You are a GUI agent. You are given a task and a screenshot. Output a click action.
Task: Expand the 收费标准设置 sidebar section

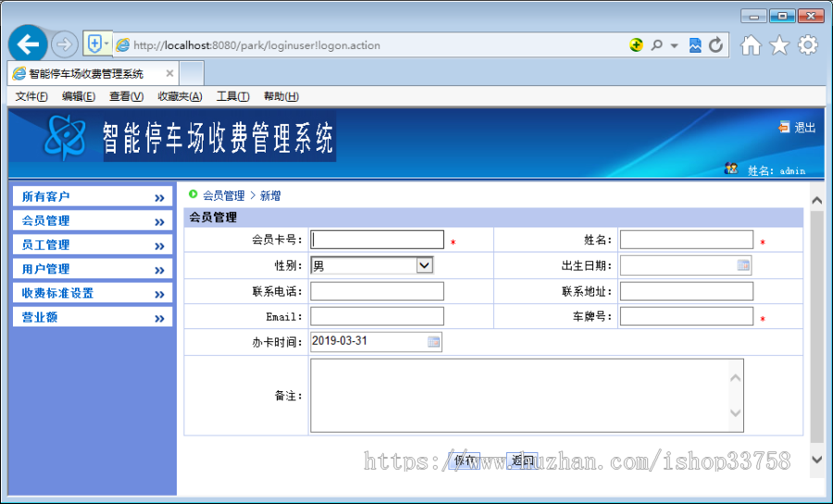[93, 293]
